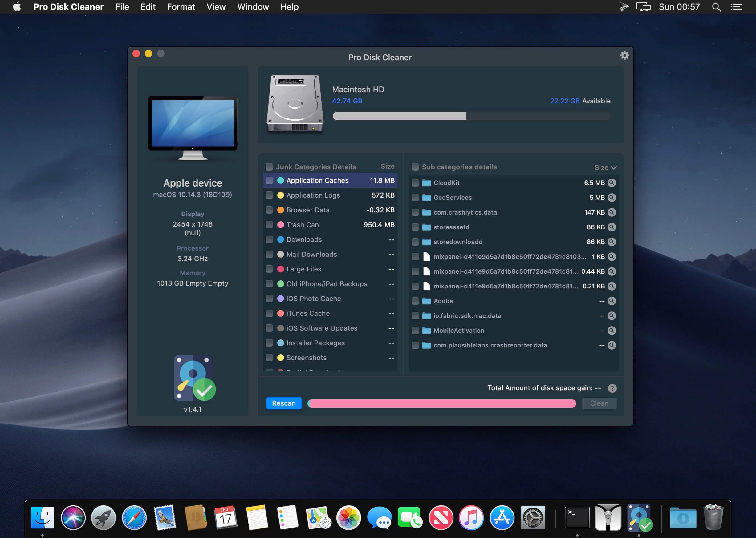756x538 pixels.
Task: Click the help question mark icon
Action: tap(612, 388)
